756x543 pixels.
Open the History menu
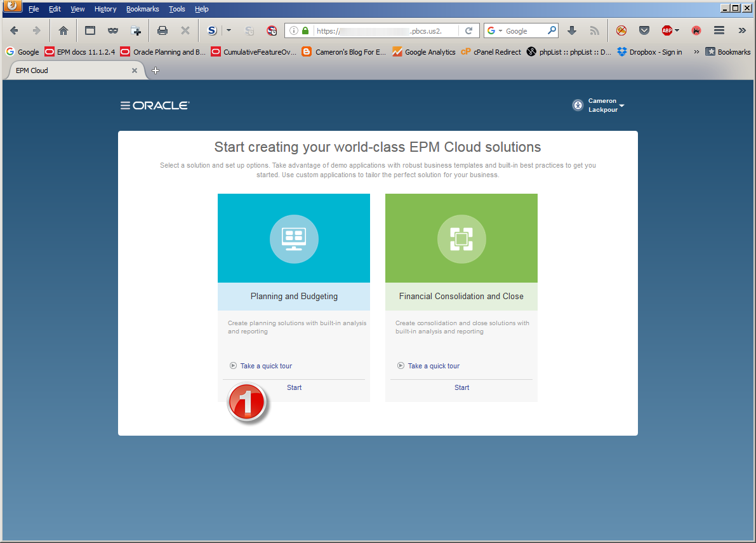(x=105, y=9)
